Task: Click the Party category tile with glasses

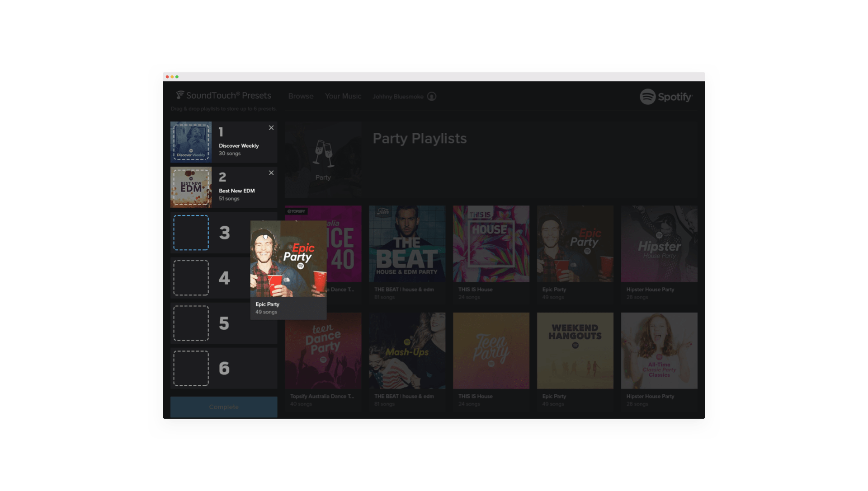Action: (x=323, y=159)
